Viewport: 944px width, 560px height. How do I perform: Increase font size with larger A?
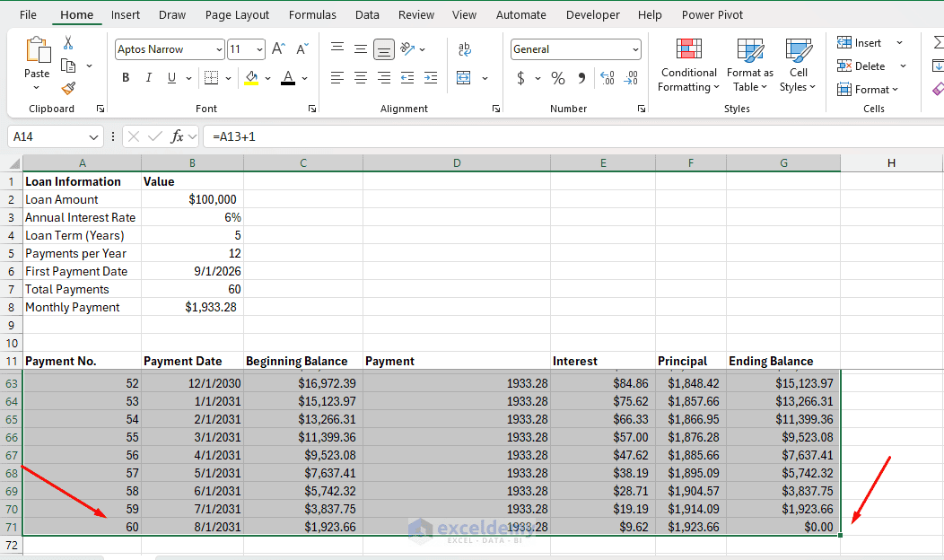click(x=278, y=48)
